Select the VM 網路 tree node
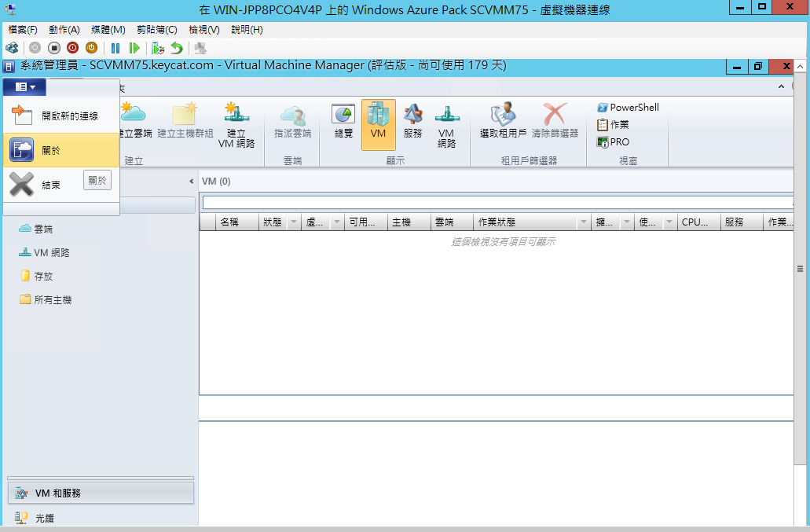 pos(44,252)
